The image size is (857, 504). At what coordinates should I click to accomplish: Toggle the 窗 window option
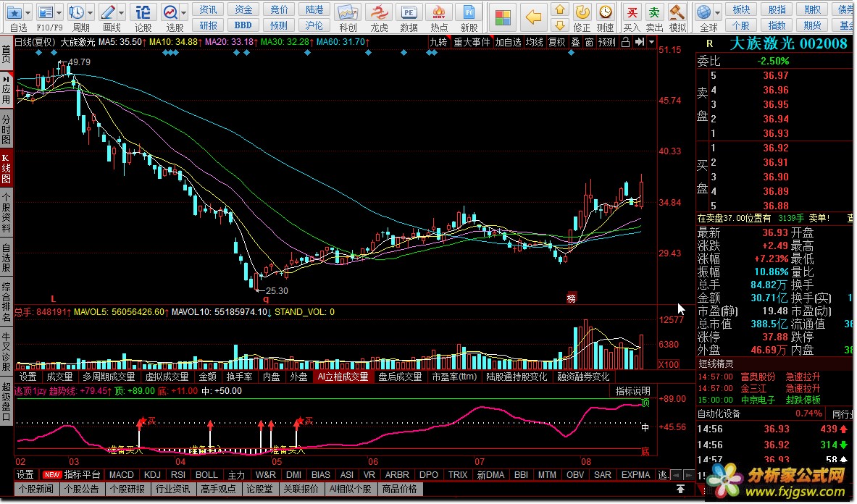pos(589,42)
